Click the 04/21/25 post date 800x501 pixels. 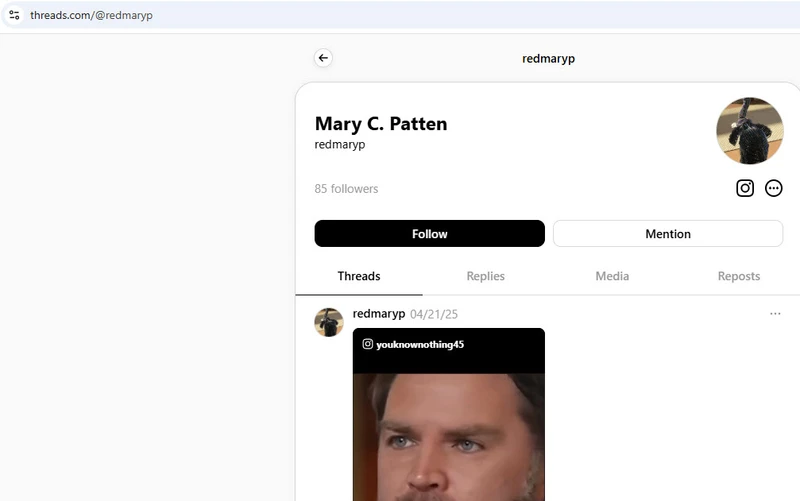pos(434,314)
